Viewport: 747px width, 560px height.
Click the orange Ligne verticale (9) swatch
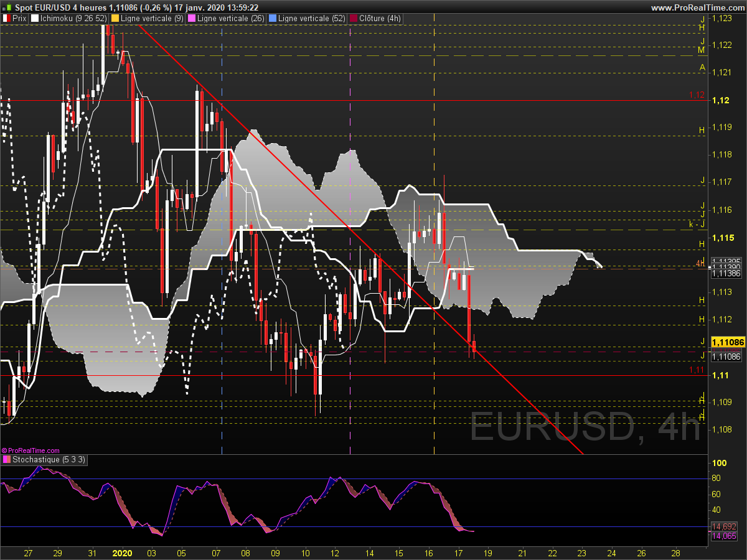[115, 19]
